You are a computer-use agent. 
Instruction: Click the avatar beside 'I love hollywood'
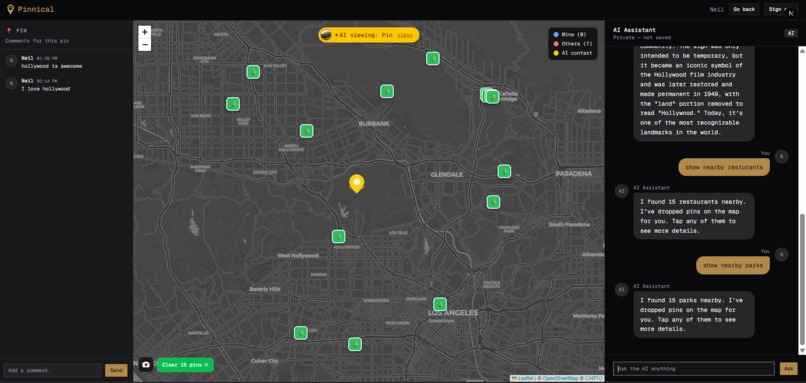(x=11, y=83)
